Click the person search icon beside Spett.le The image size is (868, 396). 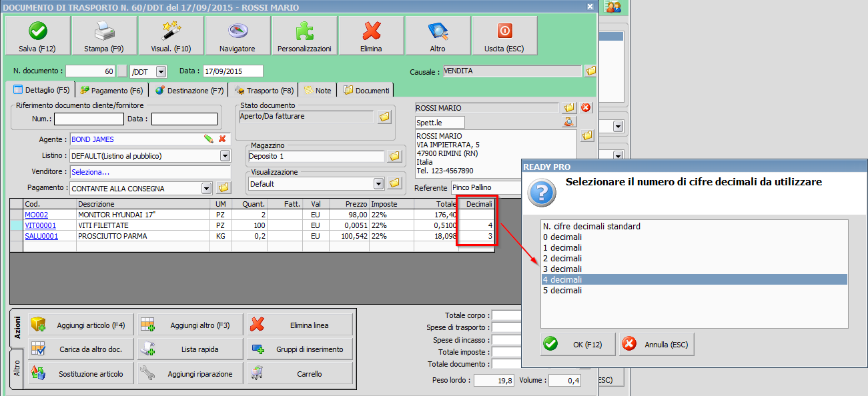(x=568, y=121)
